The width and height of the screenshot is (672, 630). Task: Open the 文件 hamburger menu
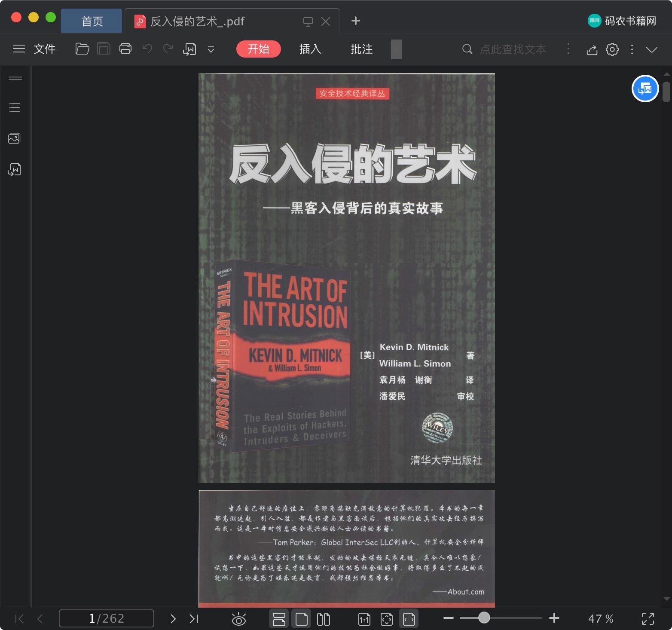(x=34, y=49)
